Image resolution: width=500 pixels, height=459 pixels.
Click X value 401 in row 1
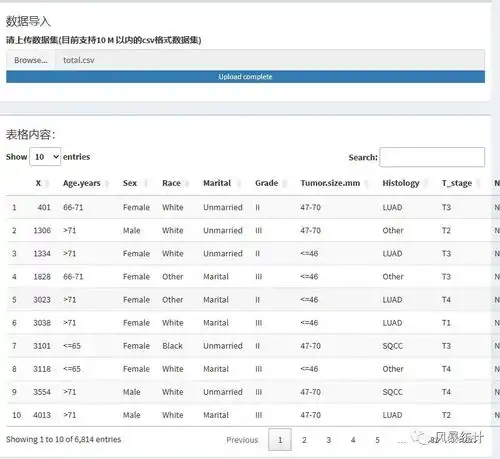coord(44,207)
